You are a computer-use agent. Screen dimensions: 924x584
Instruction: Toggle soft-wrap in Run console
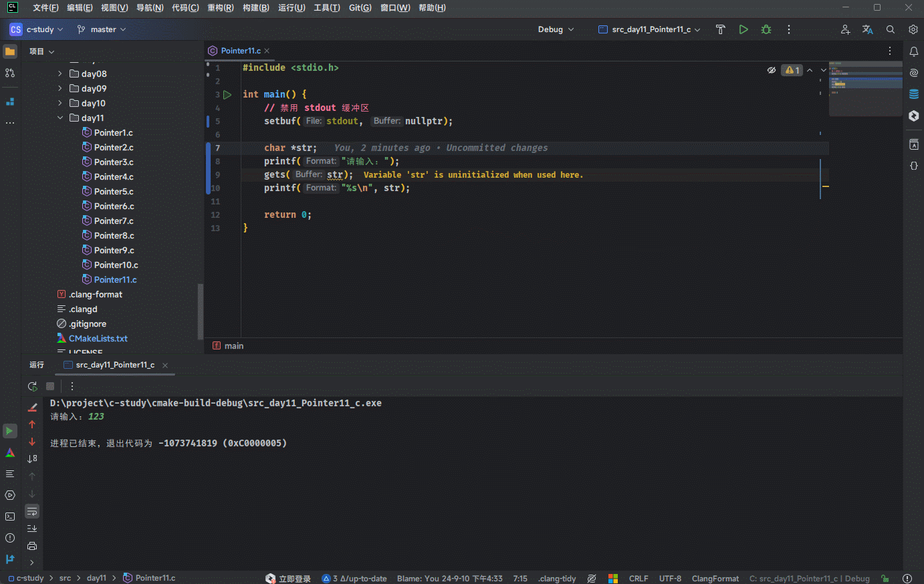32,511
